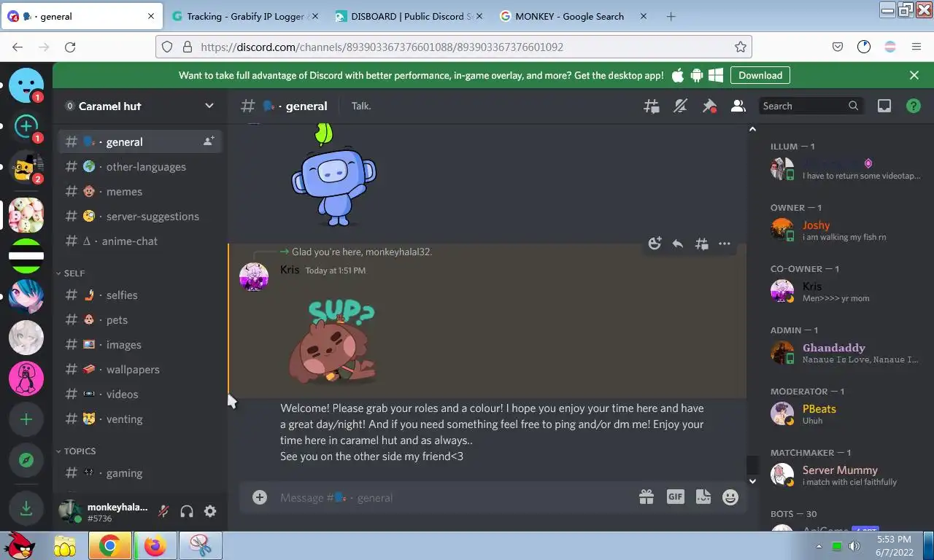Click Search field in Discord header
This screenshot has height=560, width=934.
[811, 106]
